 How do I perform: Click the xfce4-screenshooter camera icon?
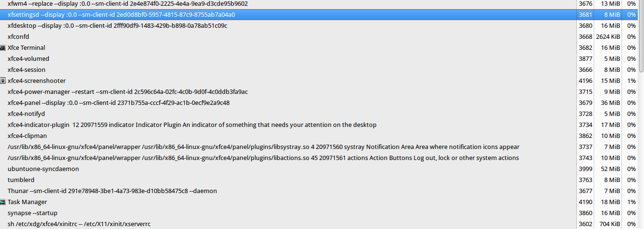[3, 81]
